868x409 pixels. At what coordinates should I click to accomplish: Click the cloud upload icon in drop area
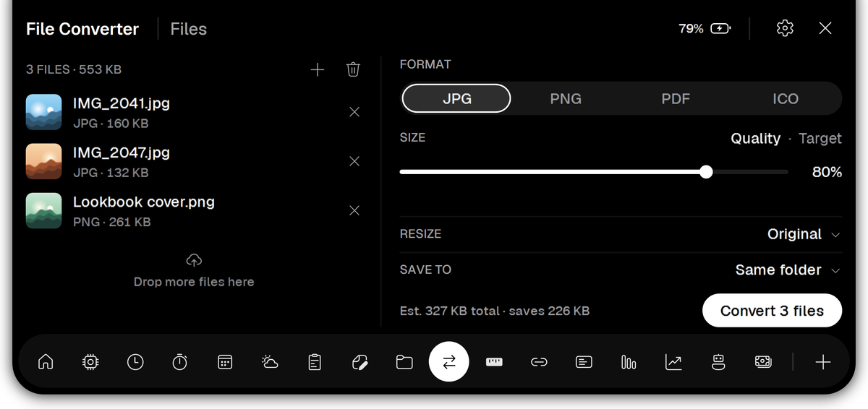[194, 260]
